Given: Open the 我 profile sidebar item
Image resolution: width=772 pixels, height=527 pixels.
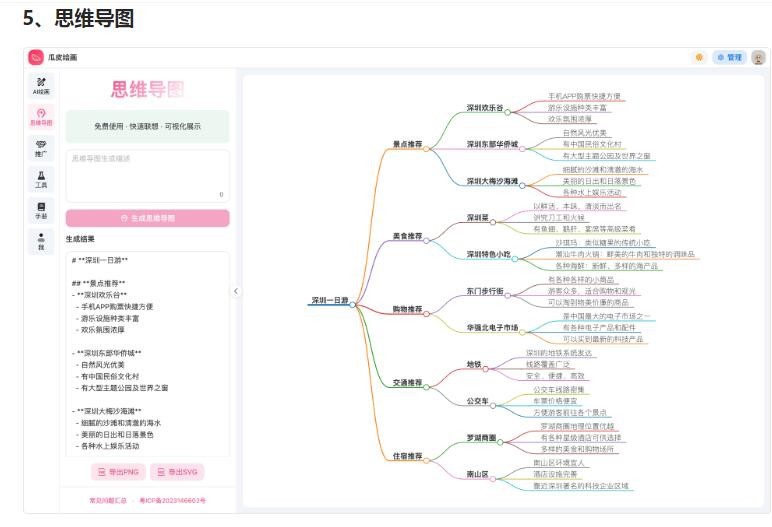Looking at the screenshot, I should (x=41, y=241).
